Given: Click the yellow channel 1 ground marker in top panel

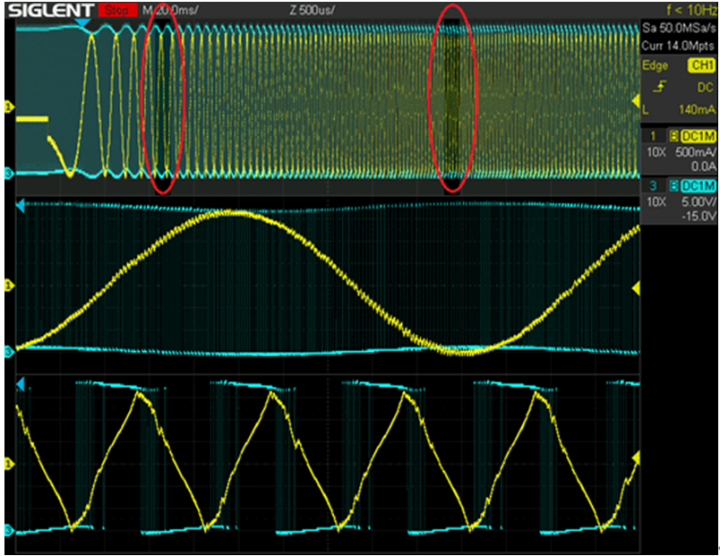Looking at the screenshot, I should [9, 105].
